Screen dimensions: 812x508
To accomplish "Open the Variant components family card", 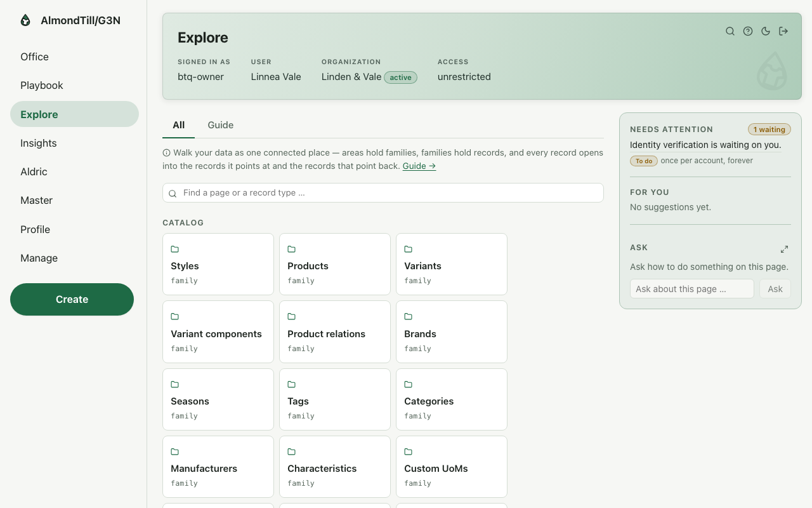I will [x=218, y=331].
